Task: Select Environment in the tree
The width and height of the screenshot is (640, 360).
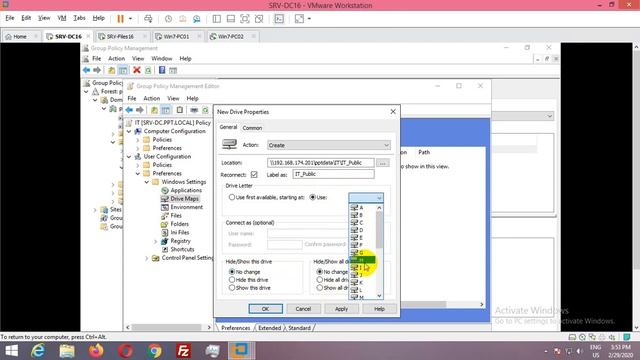Action: click(x=187, y=207)
